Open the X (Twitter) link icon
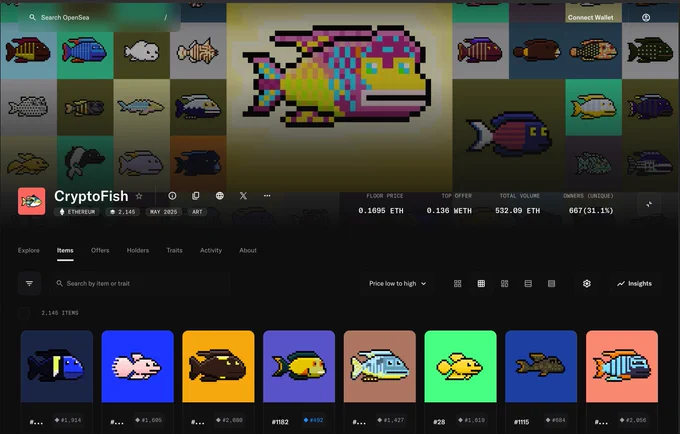Screen dimensions: 680x434 (x=243, y=196)
